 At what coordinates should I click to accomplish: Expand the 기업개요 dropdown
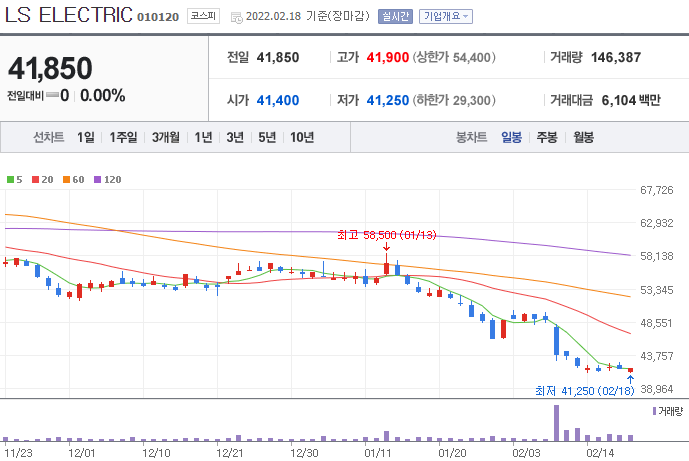tap(446, 16)
